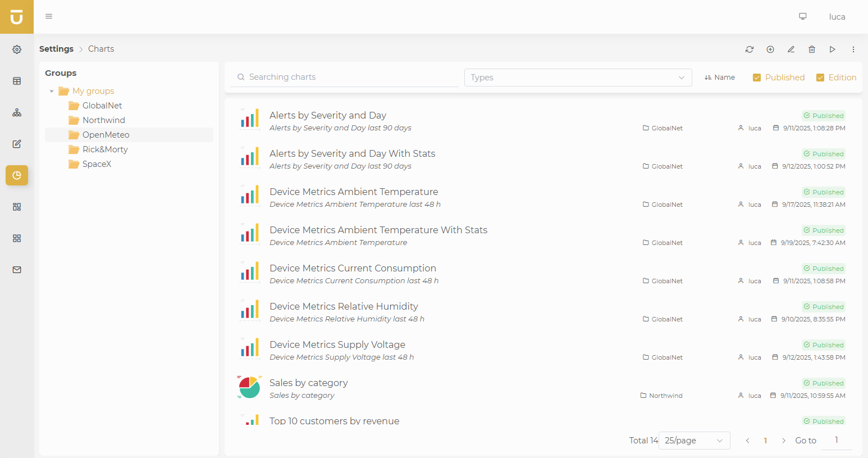Click the play/run icon in toolbar
The width and height of the screenshot is (868, 458).
(833, 49)
